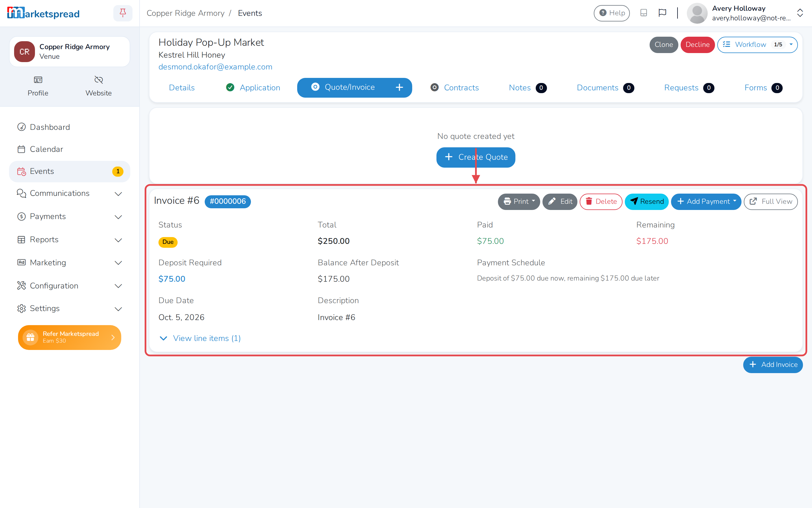Delete Invoice #6

click(x=601, y=202)
